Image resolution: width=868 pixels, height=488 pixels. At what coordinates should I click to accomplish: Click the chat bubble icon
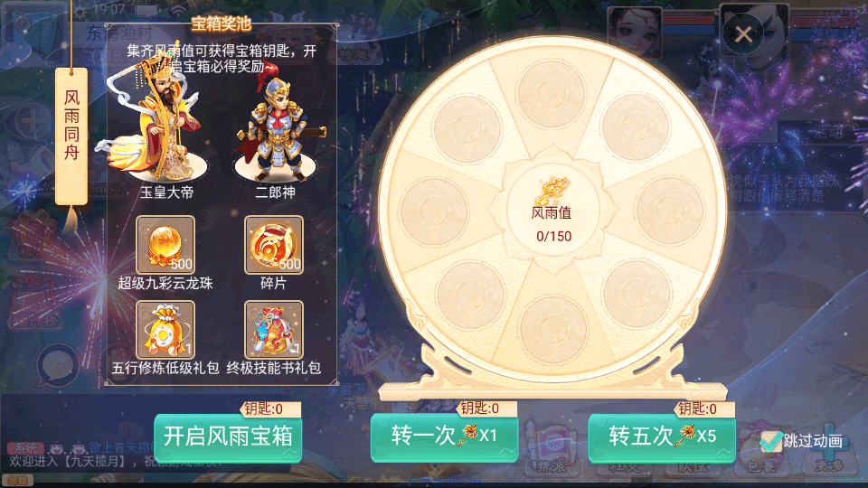tap(58, 365)
